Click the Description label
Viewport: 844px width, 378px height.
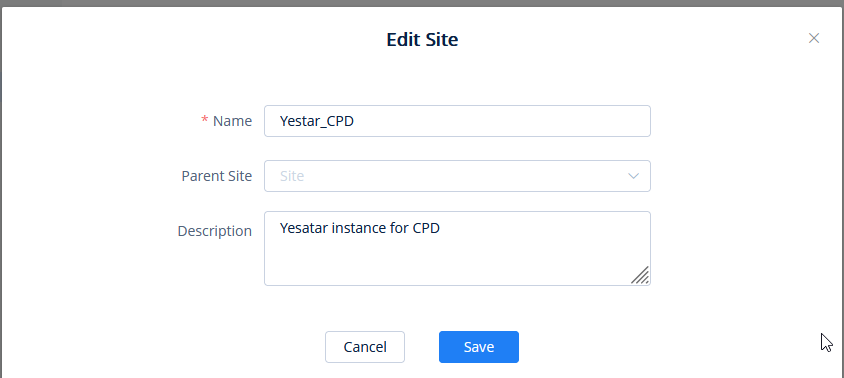215,231
